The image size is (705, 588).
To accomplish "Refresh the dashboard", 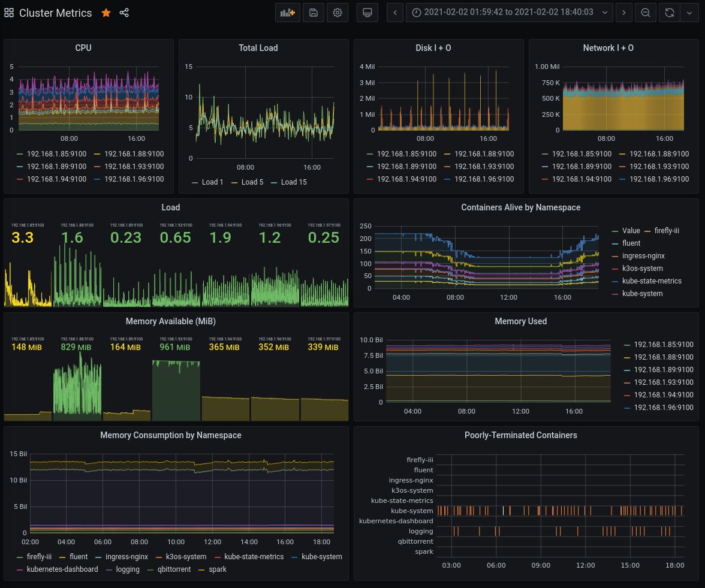I will coord(670,13).
